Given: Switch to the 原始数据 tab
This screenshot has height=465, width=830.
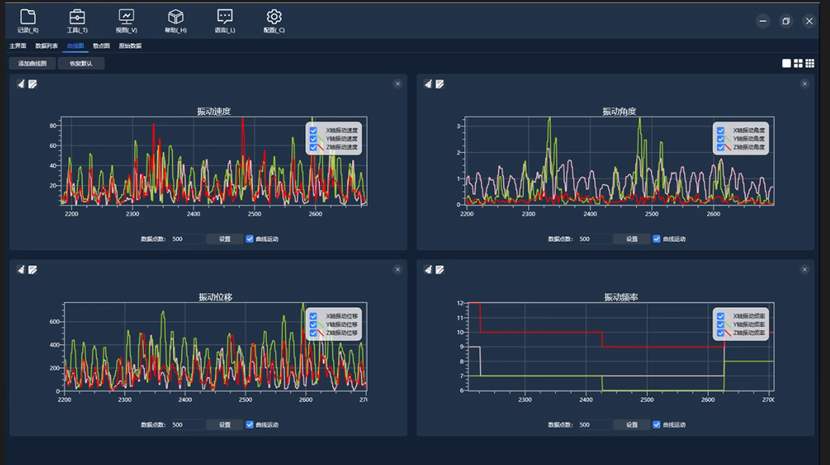Looking at the screenshot, I should tap(130, 46).
